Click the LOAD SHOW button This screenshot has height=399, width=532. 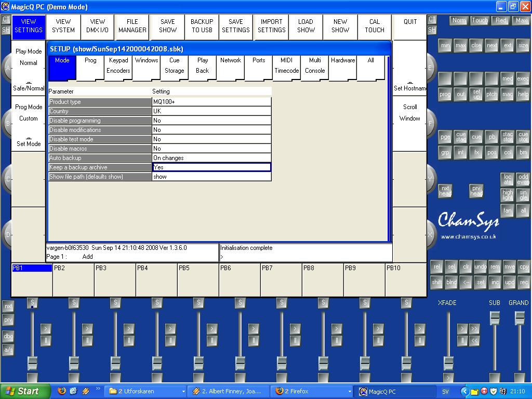point(305,26)
